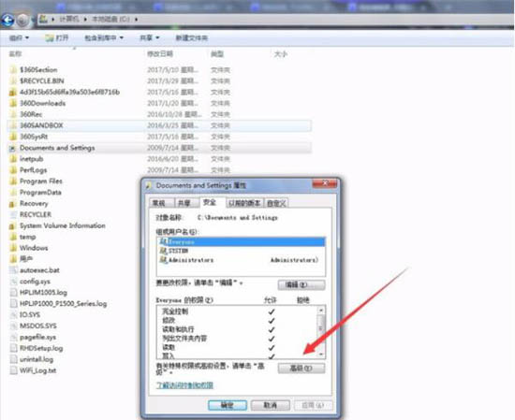Switch to the 自定义 tab
Viewport: 515px width, 420px height.
276,203
